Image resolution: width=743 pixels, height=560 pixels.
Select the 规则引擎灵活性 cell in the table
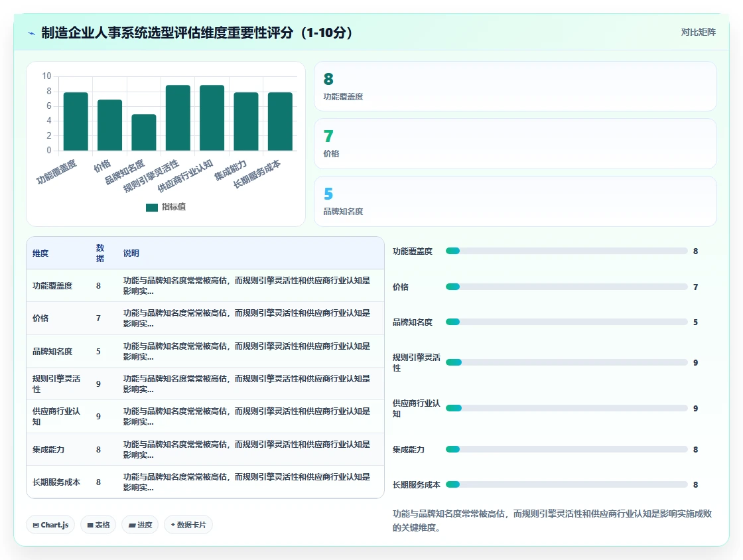coord(56,384)
